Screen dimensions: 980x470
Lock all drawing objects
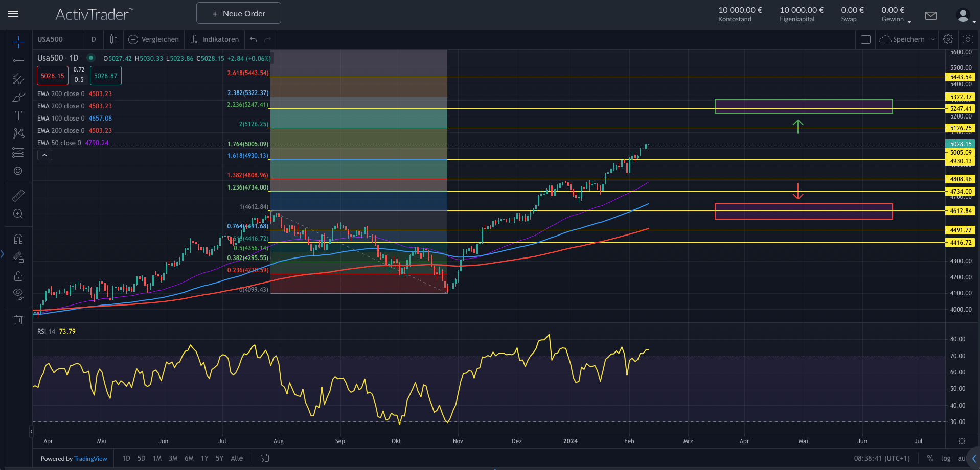(18, 276)
